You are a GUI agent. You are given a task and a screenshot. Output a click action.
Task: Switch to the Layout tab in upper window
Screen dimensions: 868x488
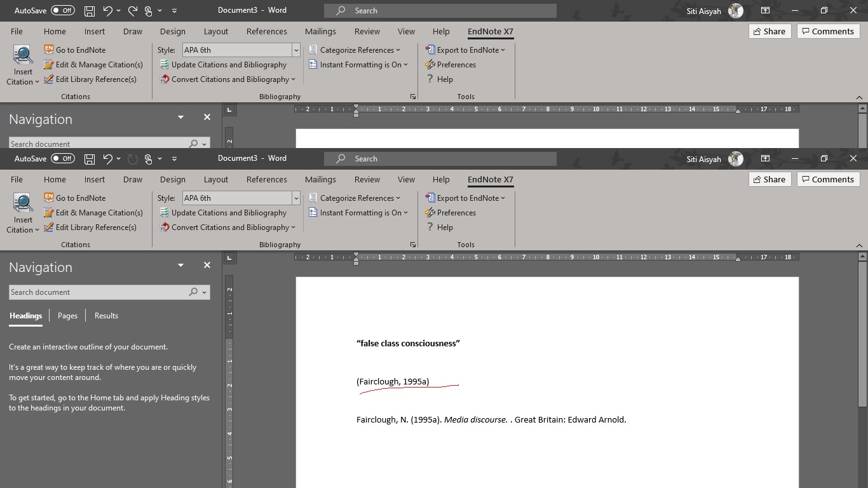pyautogui.click(x=216, y=32)
